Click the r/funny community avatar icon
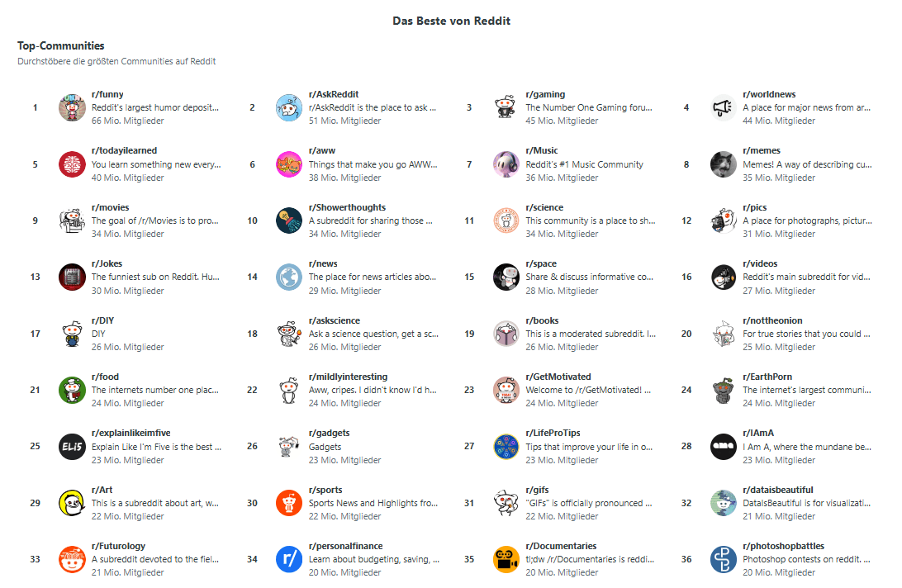 pyautogui.click(x=72, y=107)
